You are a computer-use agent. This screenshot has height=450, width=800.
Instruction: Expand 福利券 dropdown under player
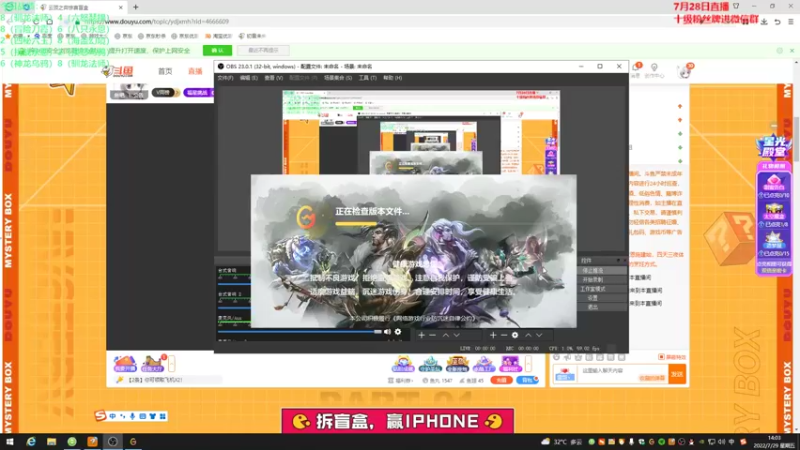(401, 381)
